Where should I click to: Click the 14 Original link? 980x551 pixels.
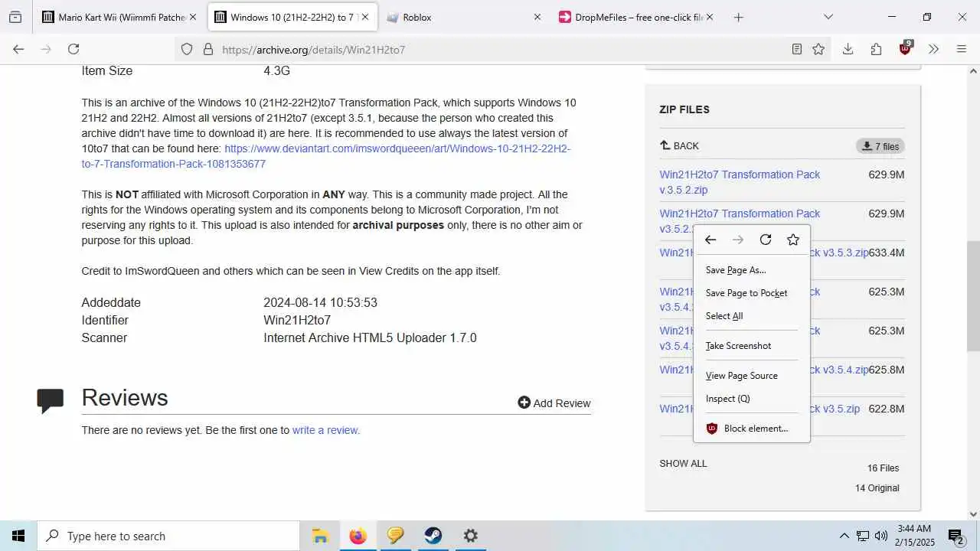[x=877, y=487]
